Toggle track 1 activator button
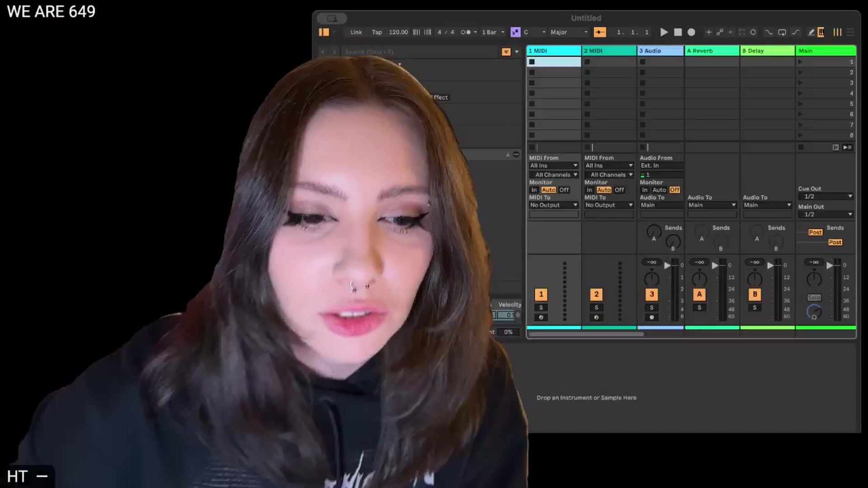Viewport: 868px width, 488px height. coord(541,295)
